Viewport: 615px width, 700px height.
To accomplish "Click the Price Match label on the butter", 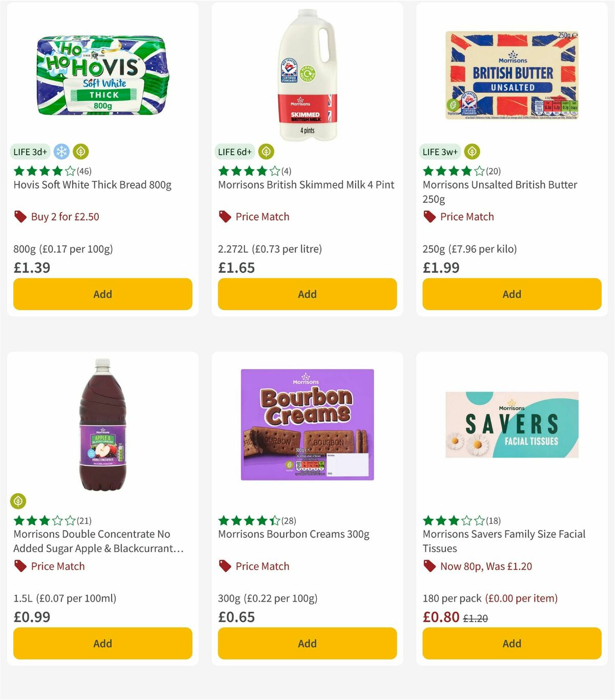I will pyautogui.click(x=466, y=217).
